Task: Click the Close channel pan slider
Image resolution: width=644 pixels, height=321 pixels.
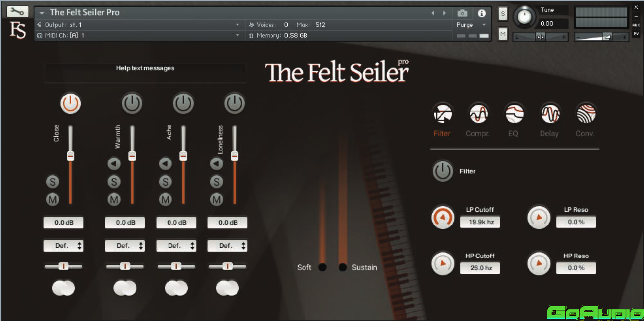Action: coord(64,266)
